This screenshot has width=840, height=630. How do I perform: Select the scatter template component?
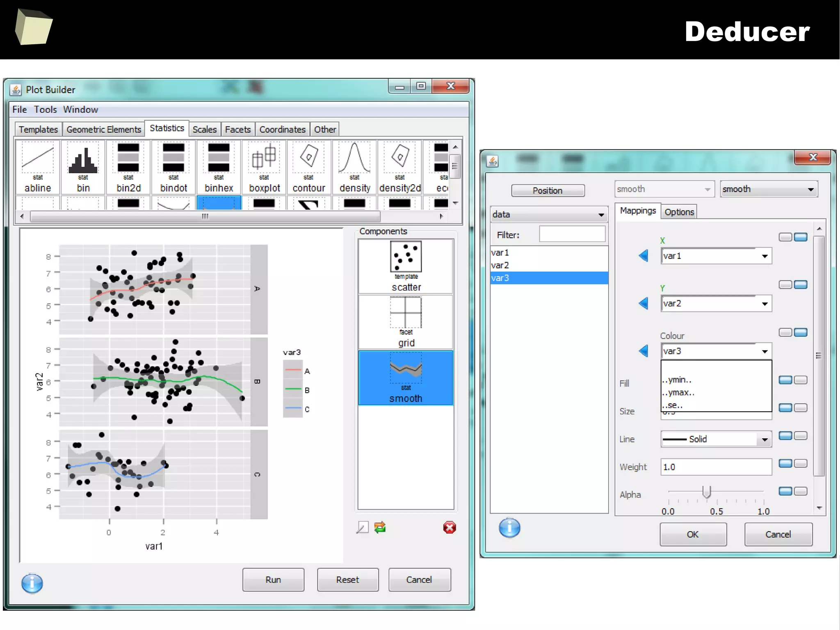tap(406, 266)
